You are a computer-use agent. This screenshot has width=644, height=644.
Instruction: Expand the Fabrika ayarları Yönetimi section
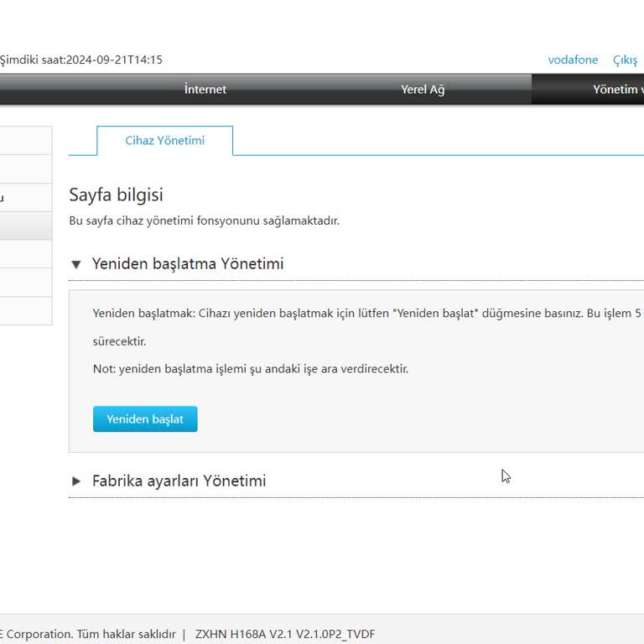click(76, 481)
